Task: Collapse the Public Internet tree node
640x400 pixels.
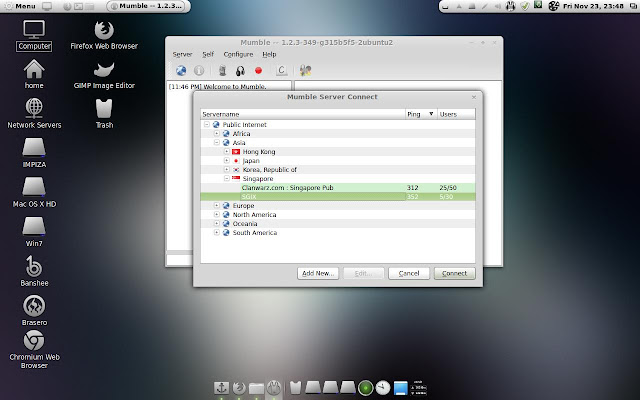Action: [x=207, y=124]
